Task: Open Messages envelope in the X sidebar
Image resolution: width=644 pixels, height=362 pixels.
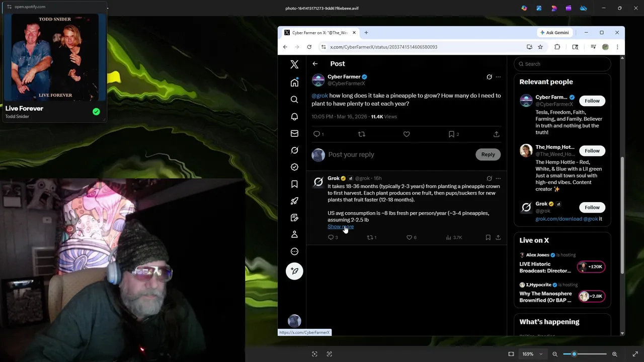Action: pos(294,133)
